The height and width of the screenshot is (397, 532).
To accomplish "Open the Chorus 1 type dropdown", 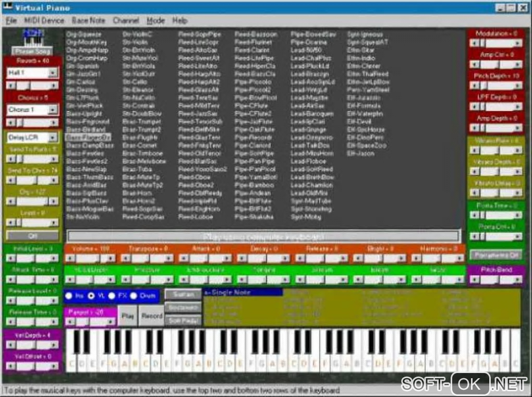I will point(53,110).
